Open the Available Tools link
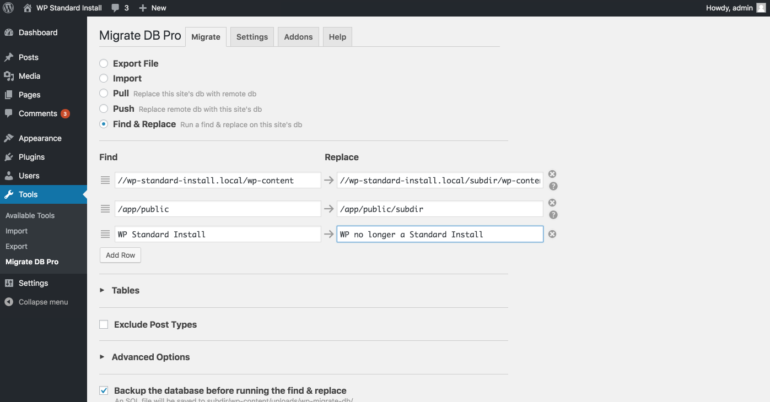770x402 pixels. [x=30, y=215]
